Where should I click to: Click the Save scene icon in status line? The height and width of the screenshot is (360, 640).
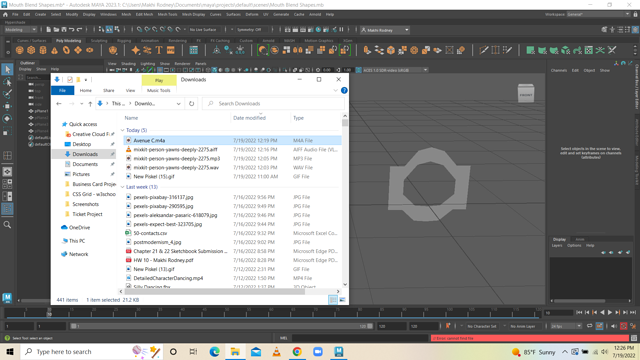(64, 29)
